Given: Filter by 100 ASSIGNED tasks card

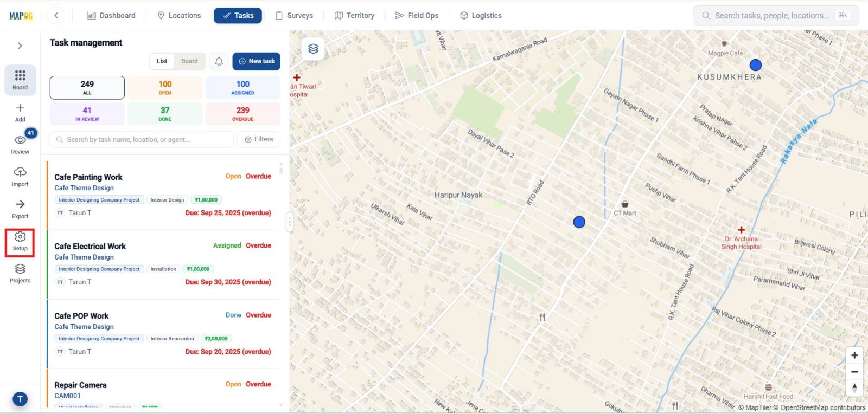Looking at the screenshot, I should click(x=243, y=88).
